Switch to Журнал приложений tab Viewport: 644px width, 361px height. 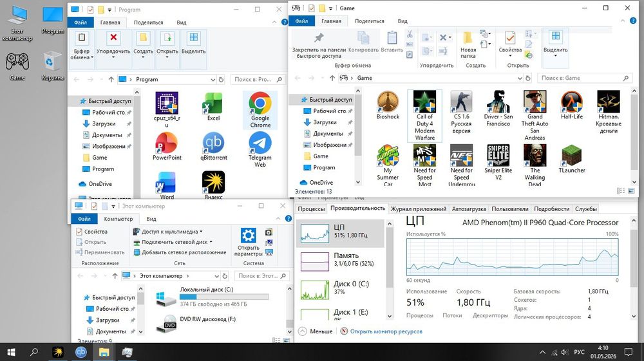tap(418, 208)
